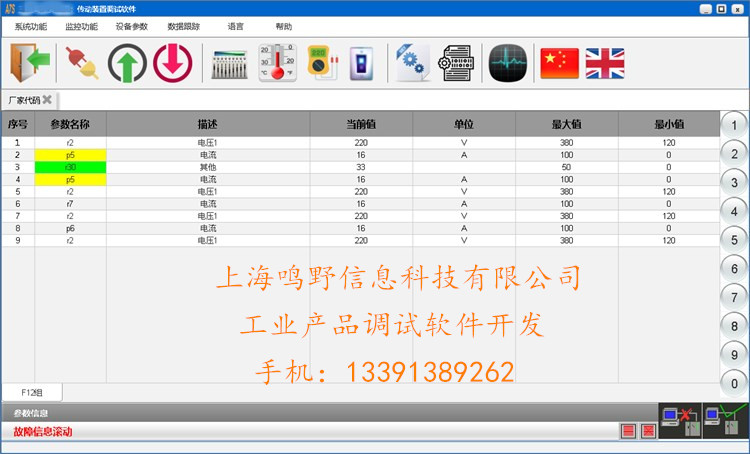Open the thermometer temperature icon
This screenshot has height=454, width=750.
pyautogui.click(x=278, y=63)
